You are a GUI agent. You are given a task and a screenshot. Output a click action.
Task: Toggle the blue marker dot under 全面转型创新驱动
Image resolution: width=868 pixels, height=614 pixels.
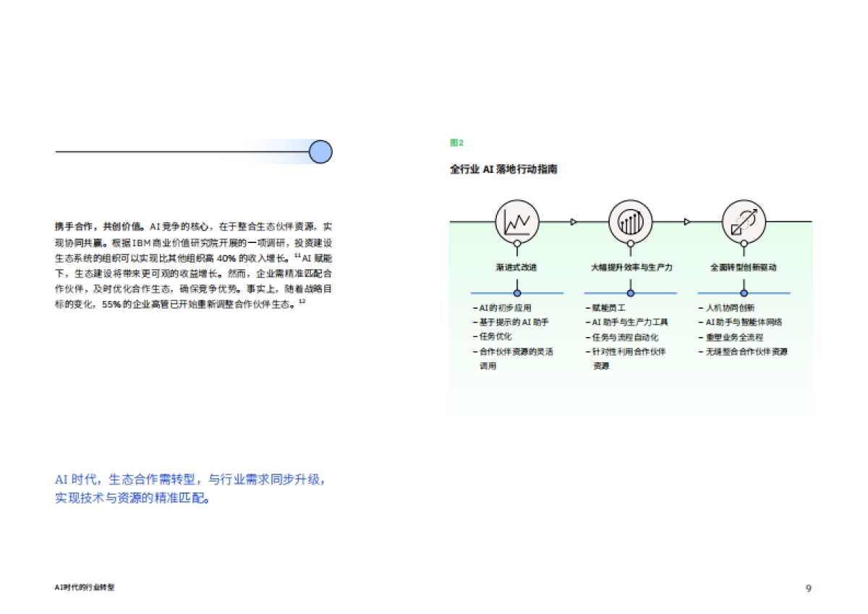click(744, 292)
